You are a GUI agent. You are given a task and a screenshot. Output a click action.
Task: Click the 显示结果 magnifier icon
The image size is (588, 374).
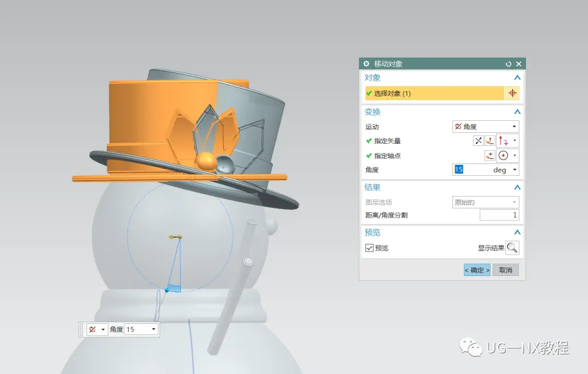click(x=512, y=248)
